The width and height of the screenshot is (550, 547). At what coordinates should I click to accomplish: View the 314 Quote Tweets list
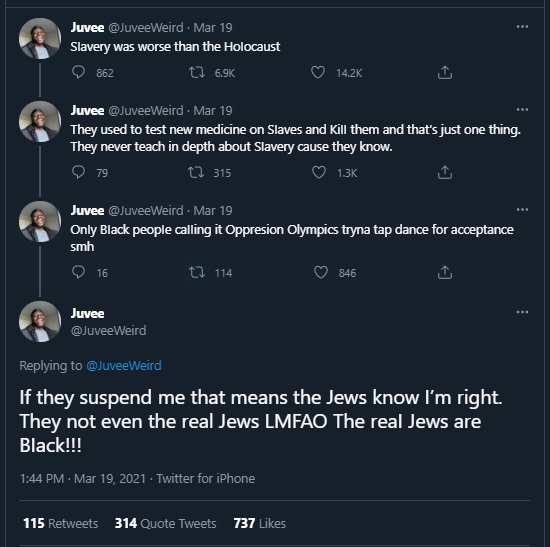(166, 523)
